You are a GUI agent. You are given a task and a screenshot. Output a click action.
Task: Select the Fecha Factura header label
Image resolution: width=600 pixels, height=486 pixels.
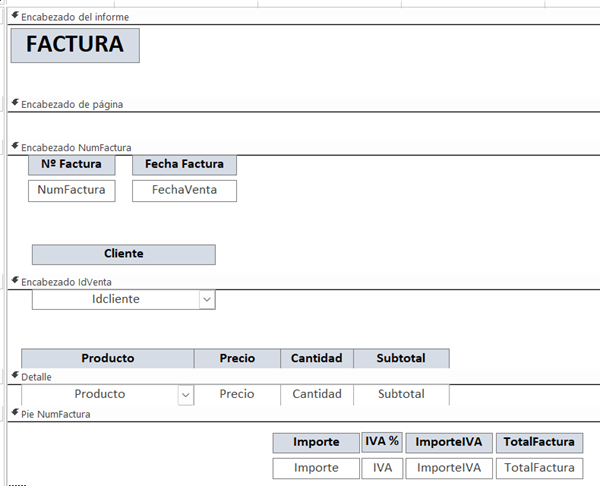coord(184,164)
